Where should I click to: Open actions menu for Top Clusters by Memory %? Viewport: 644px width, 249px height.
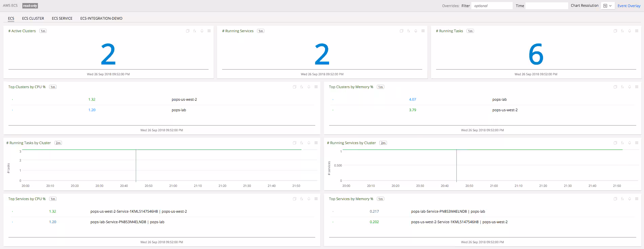tap(637, 87)
